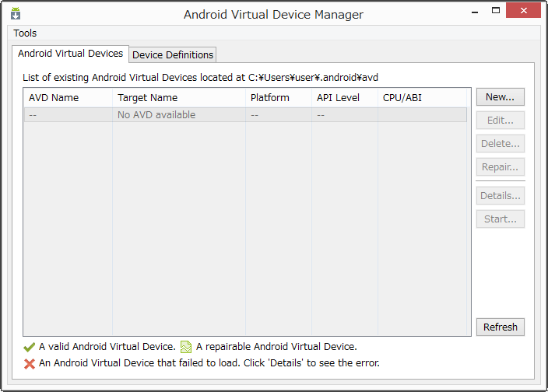
Task: Click the Platform column header
Action: [x=279, y=98]
